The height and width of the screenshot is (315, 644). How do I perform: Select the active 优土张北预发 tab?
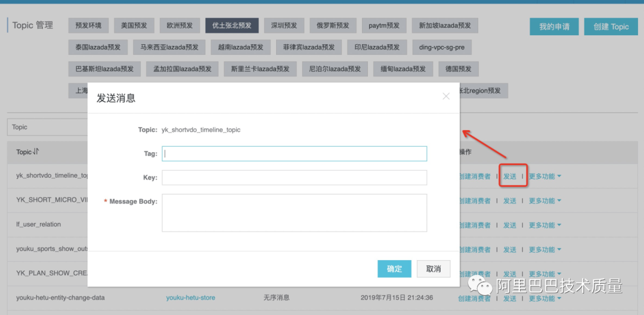click(231, 26)
